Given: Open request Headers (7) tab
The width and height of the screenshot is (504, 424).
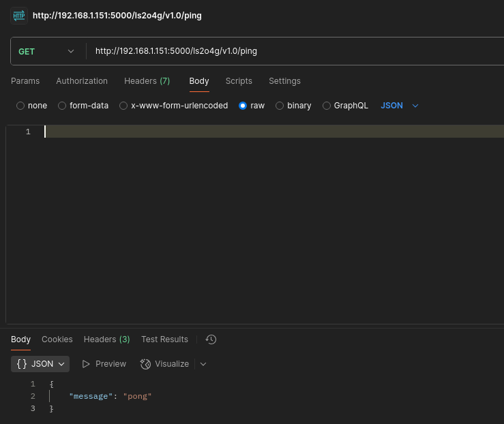Looking at the screenshot, I should [147, 81].
